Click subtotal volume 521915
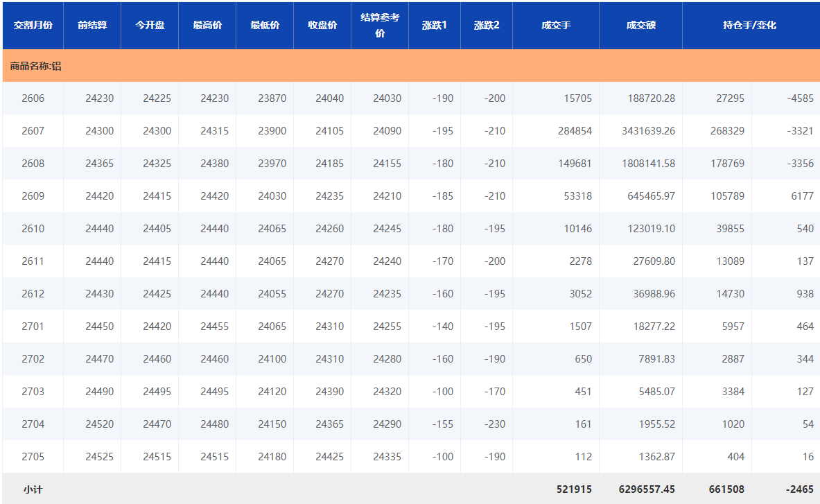Screen dimensions: 820x504 coord(574,489)
